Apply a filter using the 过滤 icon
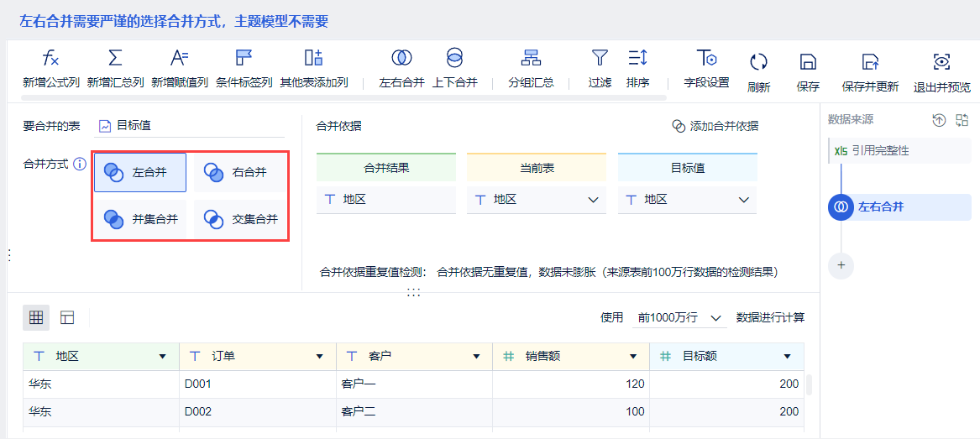This screenshot has width=980, height=439. (600, 59)
